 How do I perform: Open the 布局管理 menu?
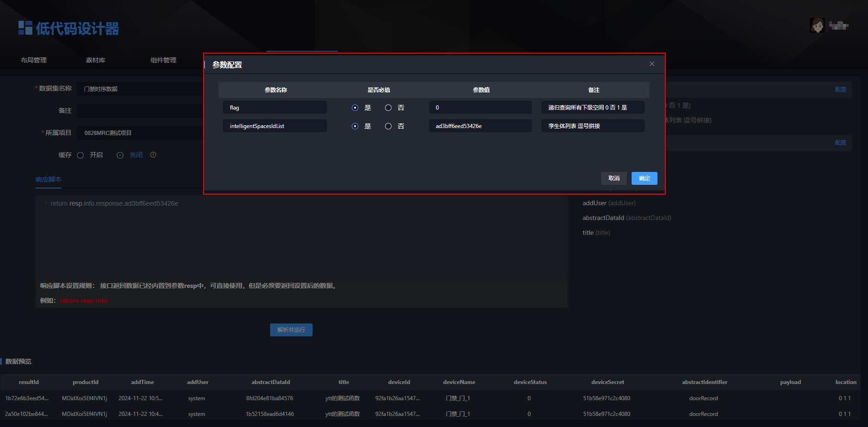(34, 60)
